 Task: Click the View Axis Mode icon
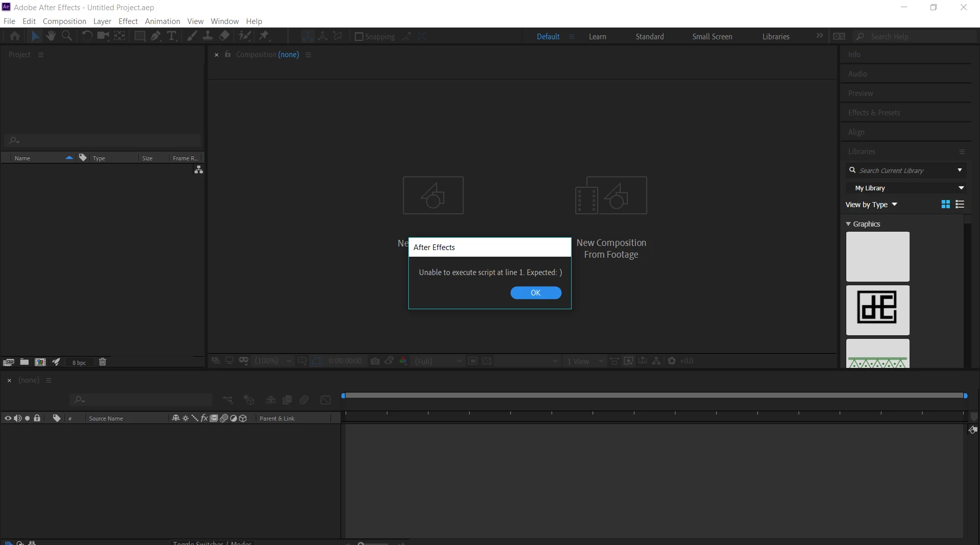(x=338, y=36)
